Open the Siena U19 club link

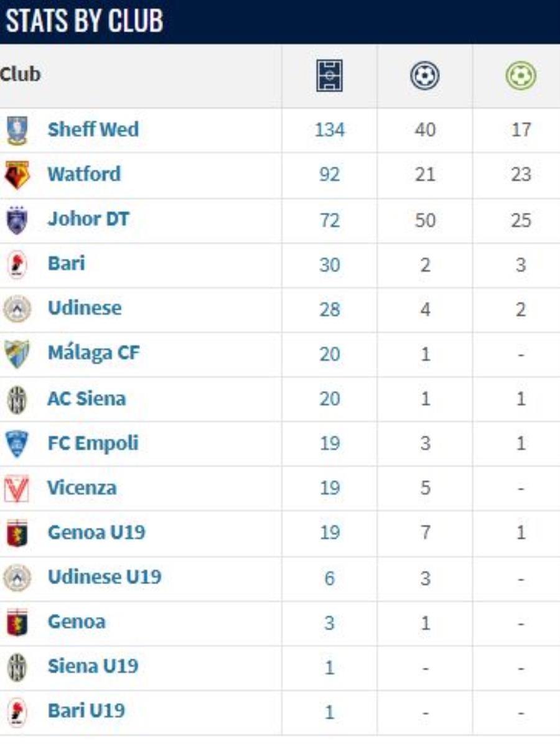pyautogui.click(x=93, y=666)
